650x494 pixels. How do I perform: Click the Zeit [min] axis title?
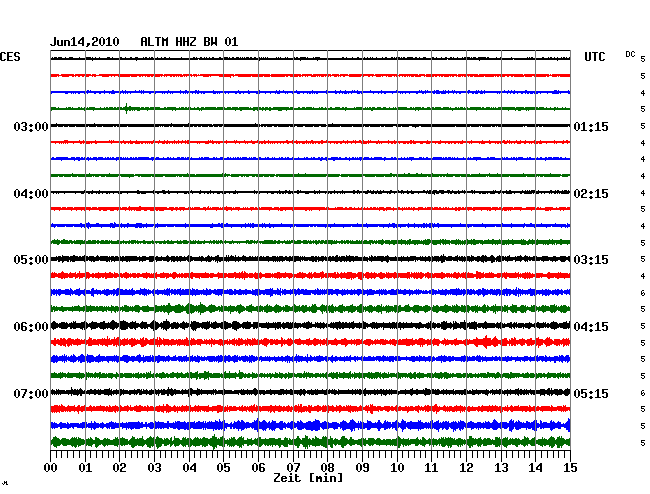308,478
